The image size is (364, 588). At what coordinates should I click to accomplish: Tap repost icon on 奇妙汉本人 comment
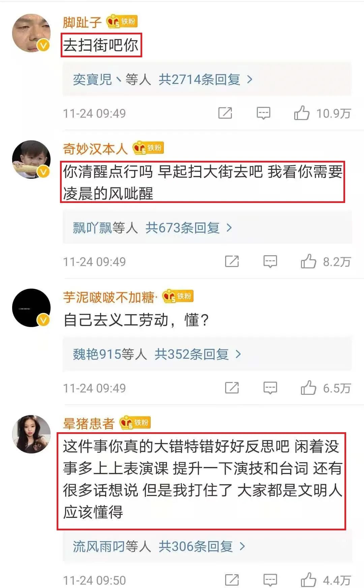pos(232,261)
